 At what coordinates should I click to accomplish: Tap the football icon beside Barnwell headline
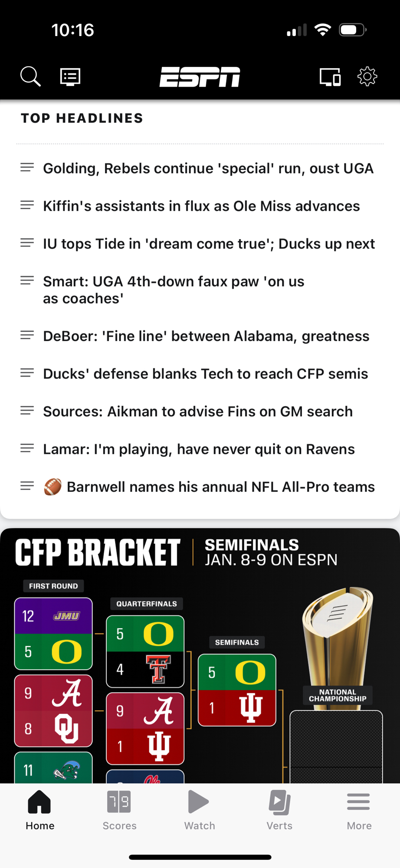click(52, 487)
